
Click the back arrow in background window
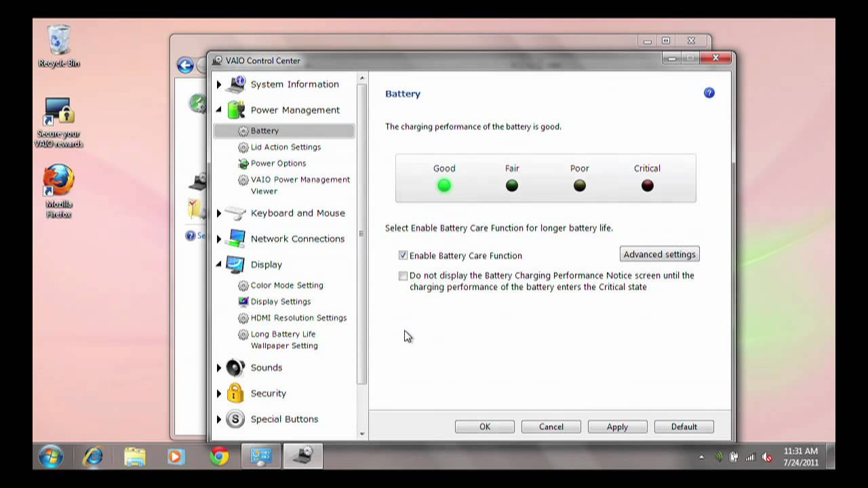[185, 65]
